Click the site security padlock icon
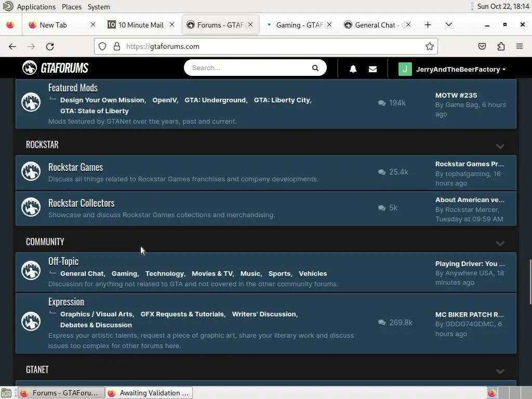 [117, 46]
